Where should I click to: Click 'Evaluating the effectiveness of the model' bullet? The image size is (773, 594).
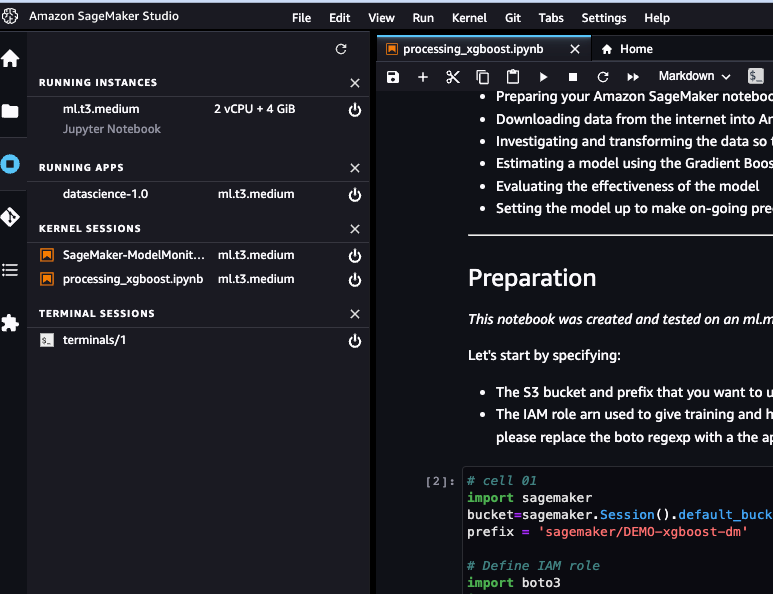627,186
